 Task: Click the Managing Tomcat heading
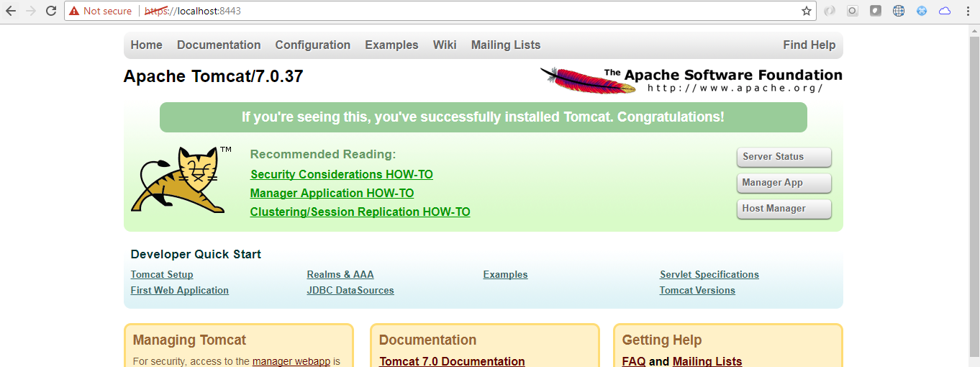tap(189, 340)
